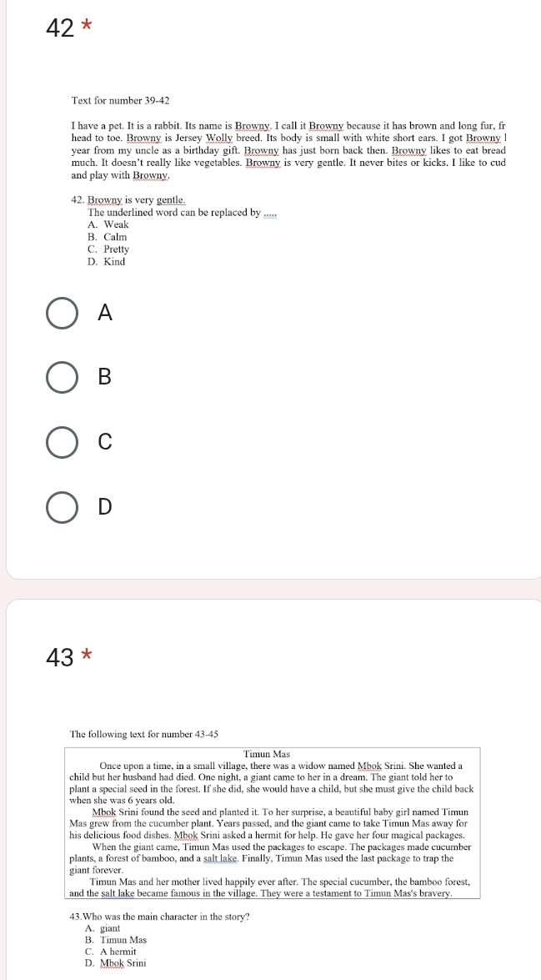541x980 pixels.
Task: Click the letter C answer label
Action: [x=105, y=441]
